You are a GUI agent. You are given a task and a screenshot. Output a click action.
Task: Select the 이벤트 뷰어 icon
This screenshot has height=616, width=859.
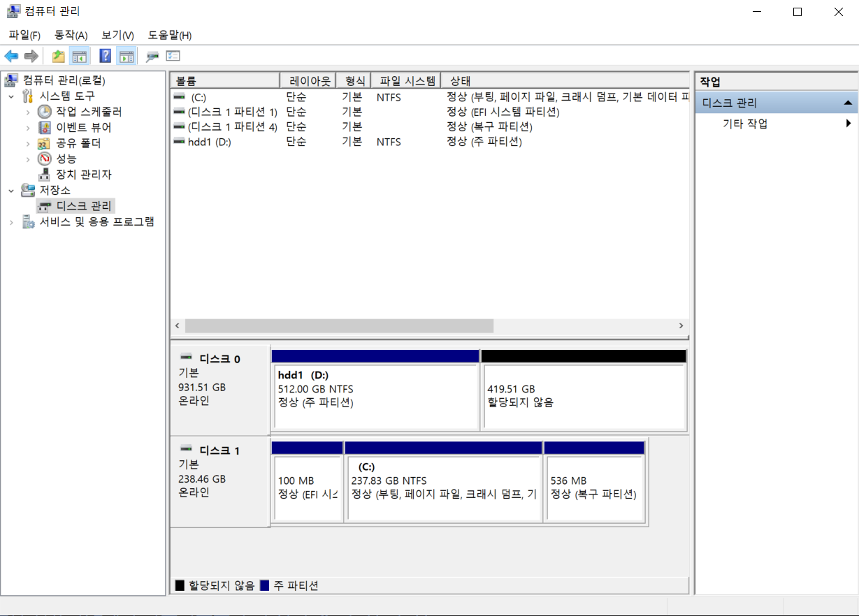[x=45, y=127]
